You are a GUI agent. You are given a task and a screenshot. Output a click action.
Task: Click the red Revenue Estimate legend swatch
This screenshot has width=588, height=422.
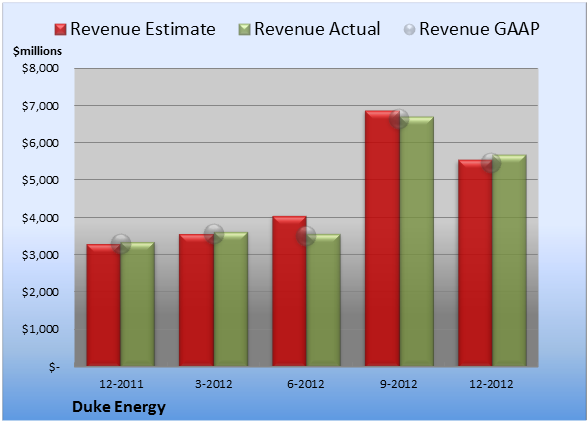point(60,30)
